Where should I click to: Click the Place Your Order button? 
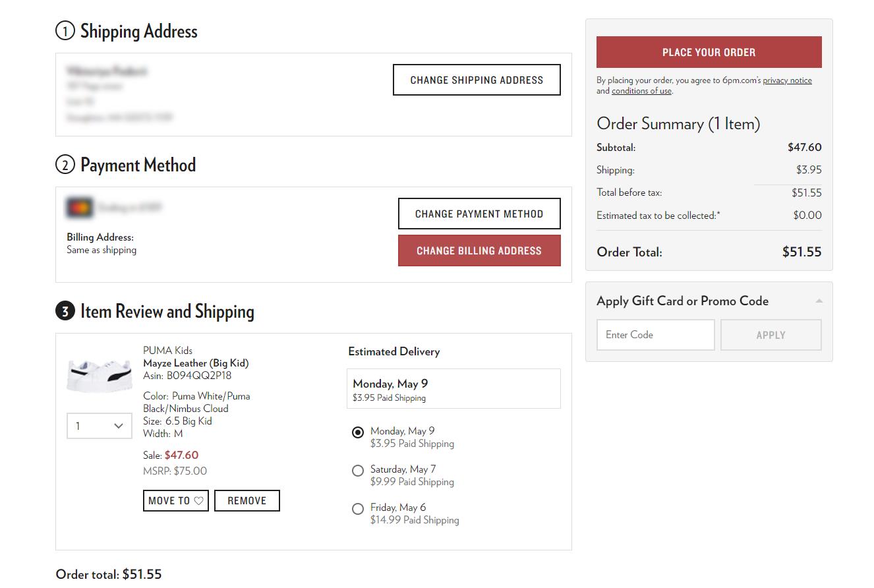pyautogui.click(x=709, y=52)
